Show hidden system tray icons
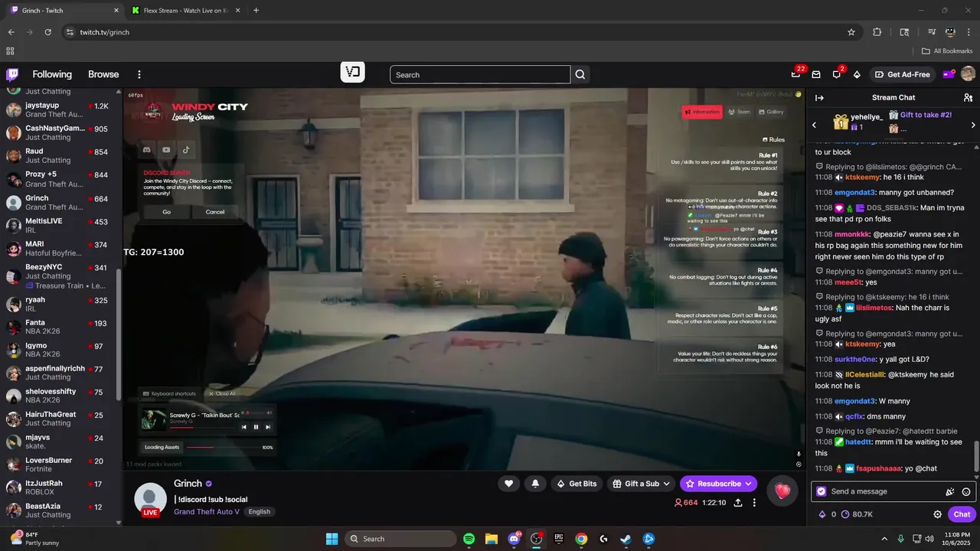 tap(884, 539)
